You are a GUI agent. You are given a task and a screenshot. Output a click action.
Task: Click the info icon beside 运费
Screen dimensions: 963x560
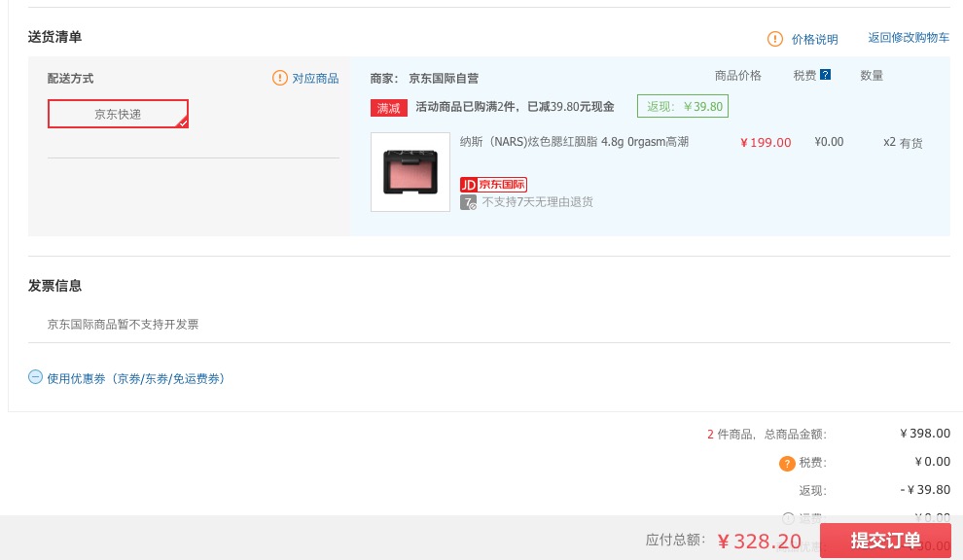point(789,518)
